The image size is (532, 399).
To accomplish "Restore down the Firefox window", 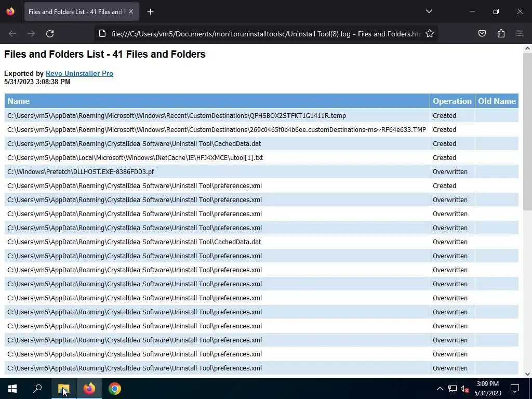I will [x=496, y=11].
